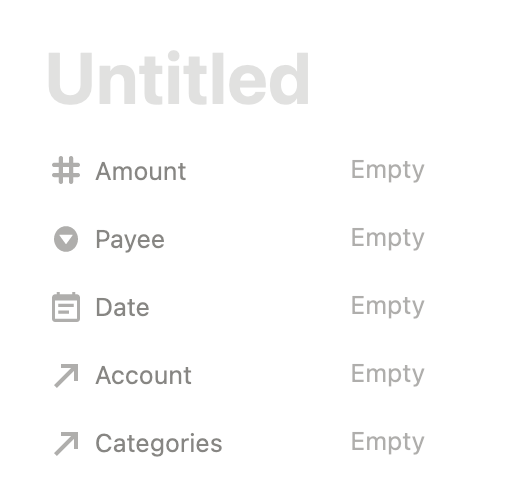Click the relation arrow icon beside Account
510x492 pixels.
(x=66, y=375)
